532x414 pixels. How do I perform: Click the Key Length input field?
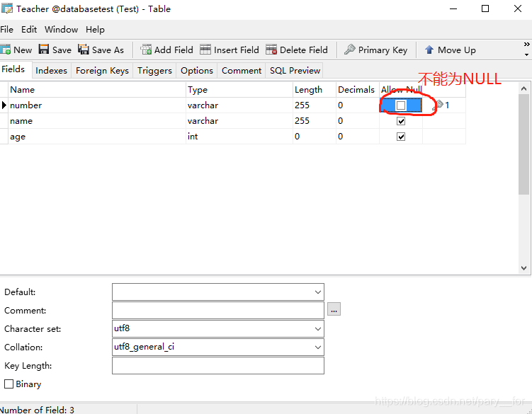[217, 366]
